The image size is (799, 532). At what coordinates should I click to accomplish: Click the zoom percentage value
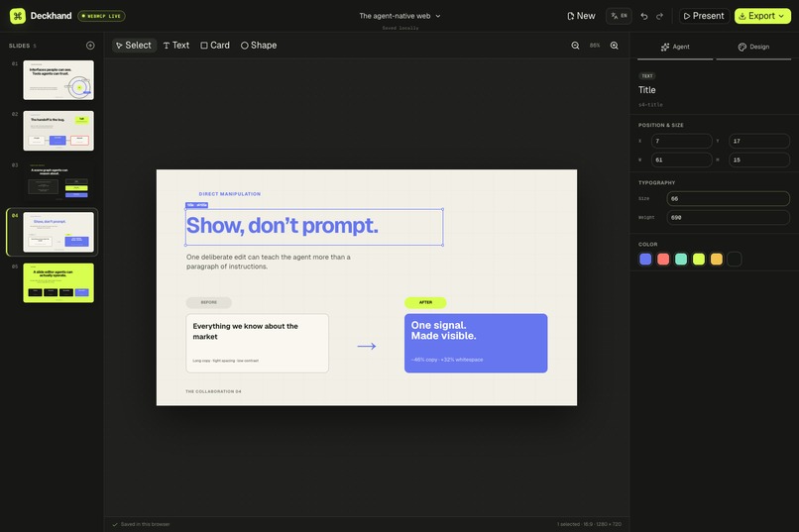coord(595,46)
